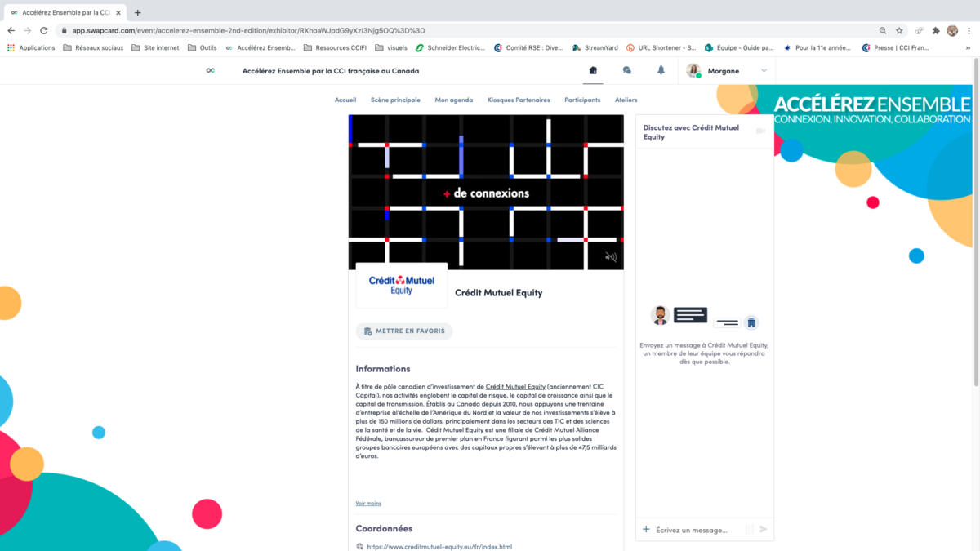Click the plus icon to add an attachment

click(646, 530)
